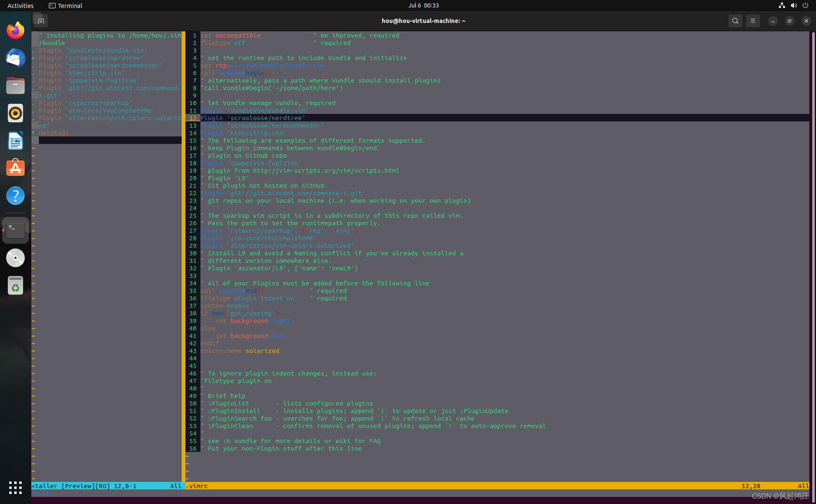The width and height of the screenshot is (816, 504).
Task: Click 'set background=light' on line 39
Action: [x=253, y=321]
